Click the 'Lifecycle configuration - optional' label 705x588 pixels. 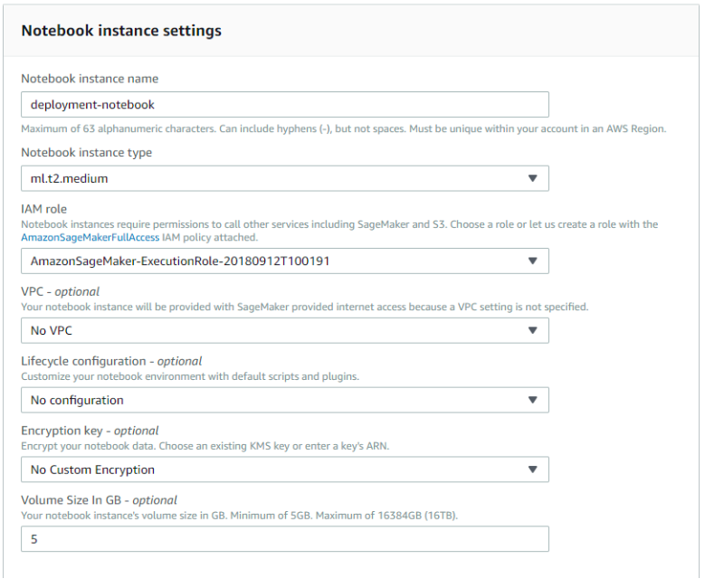(111, 361)
